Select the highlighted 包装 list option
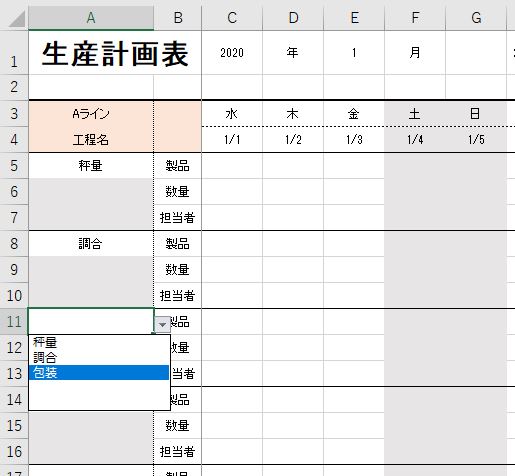This screenshot has width=515, height=476. coord(99,372)
